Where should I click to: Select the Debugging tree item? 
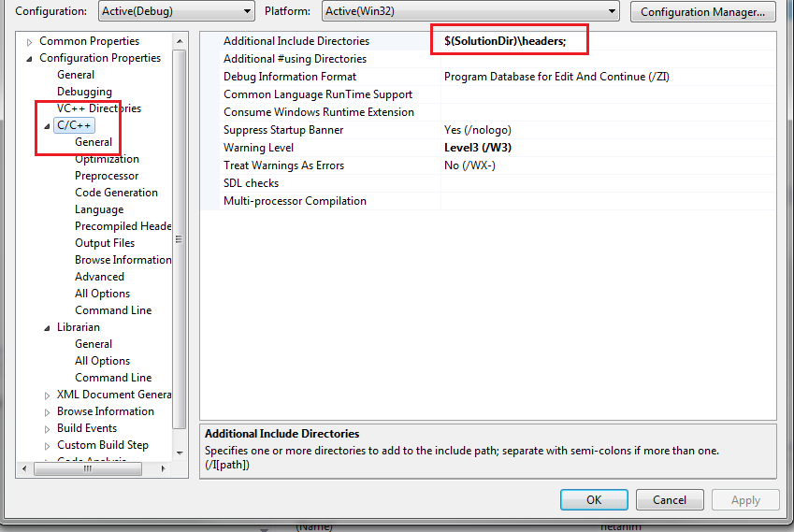[x=84, y=92]
